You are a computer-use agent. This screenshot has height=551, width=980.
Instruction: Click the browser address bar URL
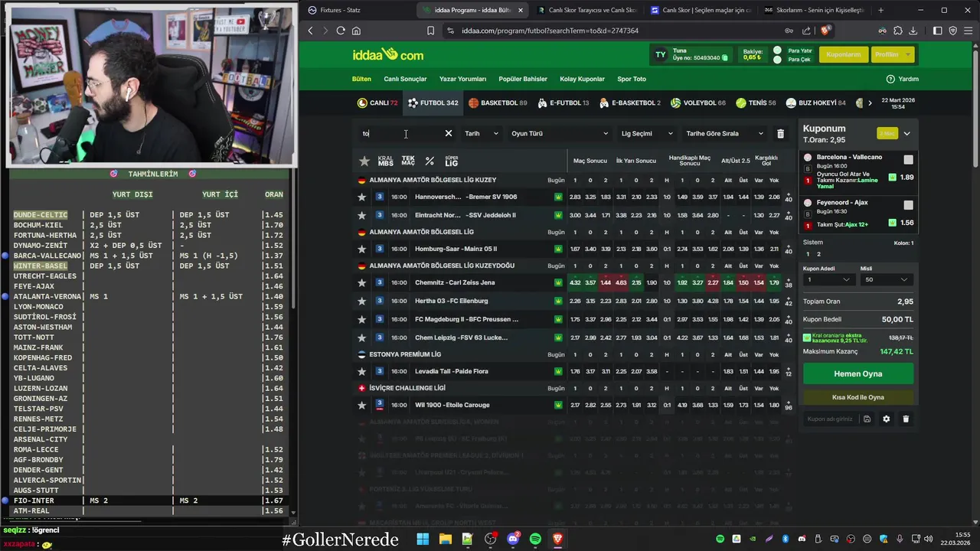click(550, 31)
